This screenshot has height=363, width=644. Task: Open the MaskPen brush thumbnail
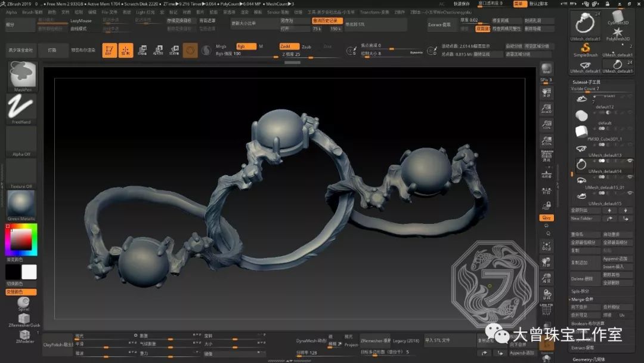tap(22, 76)
